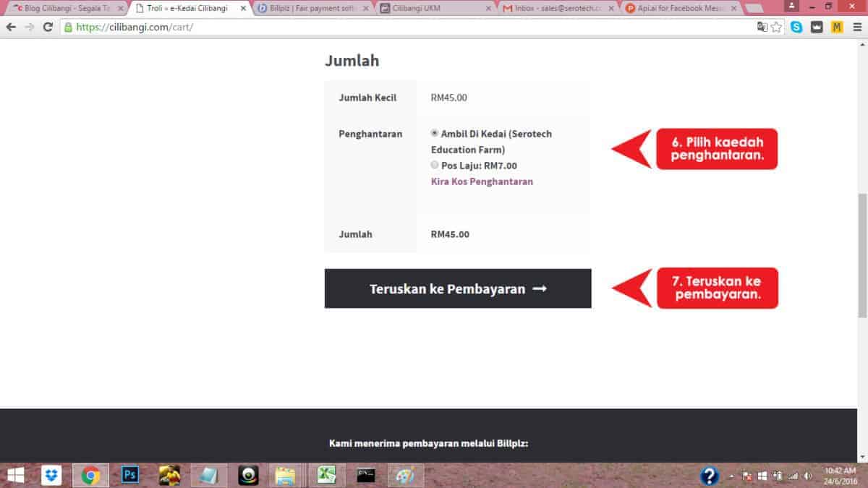The height and width of the screenshot is (488, 868).
Task: Choose Pos Laju RM7.00 delivery
Action: click(x=435, y=166)
